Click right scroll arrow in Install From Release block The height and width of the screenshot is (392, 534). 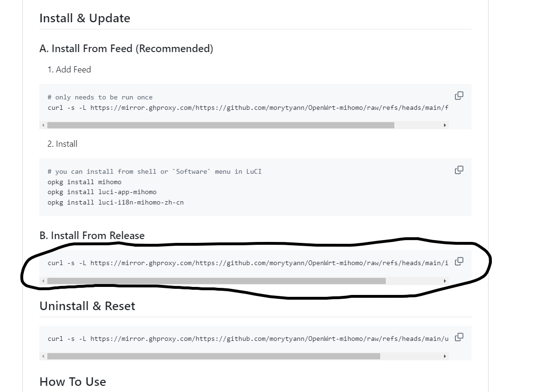(445, 281)
